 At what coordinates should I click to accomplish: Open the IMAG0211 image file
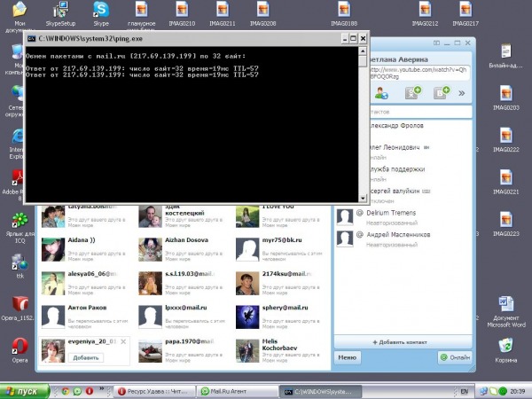[223, 13]
